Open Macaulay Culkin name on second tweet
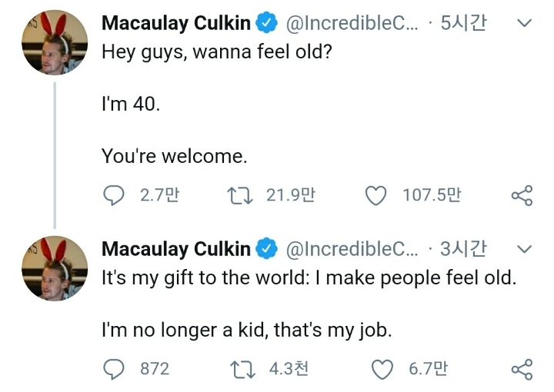This screenshot has height=392, width=554. pos(176,249)
